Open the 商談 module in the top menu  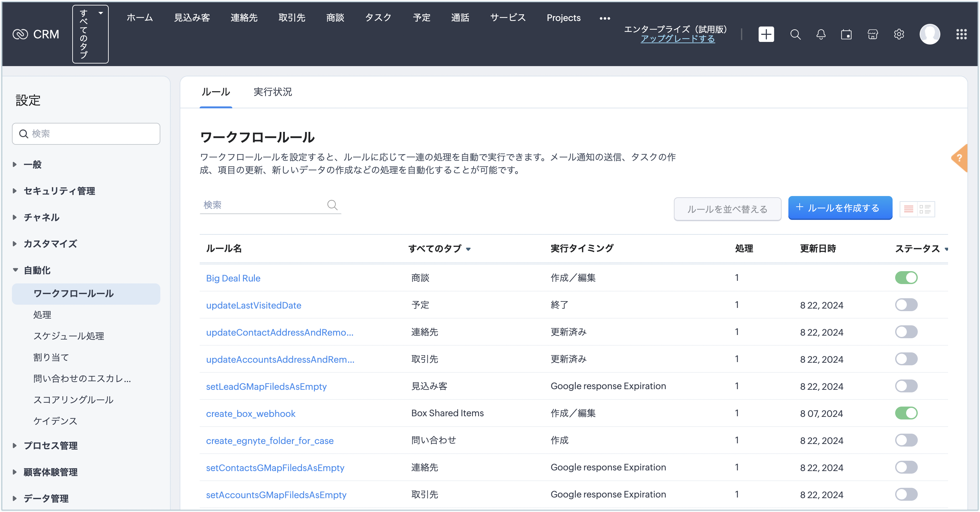(x=335, y=17)
